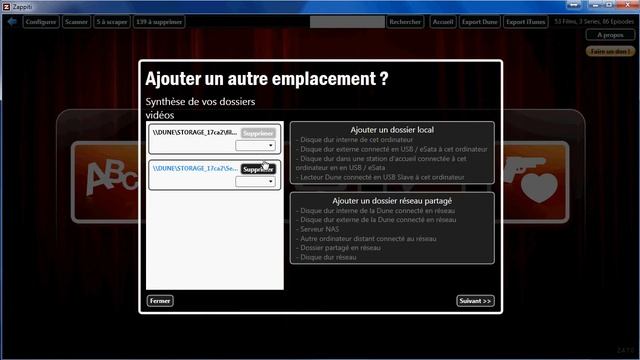Open the 'A propos' dialog

(x=610, y=35)
